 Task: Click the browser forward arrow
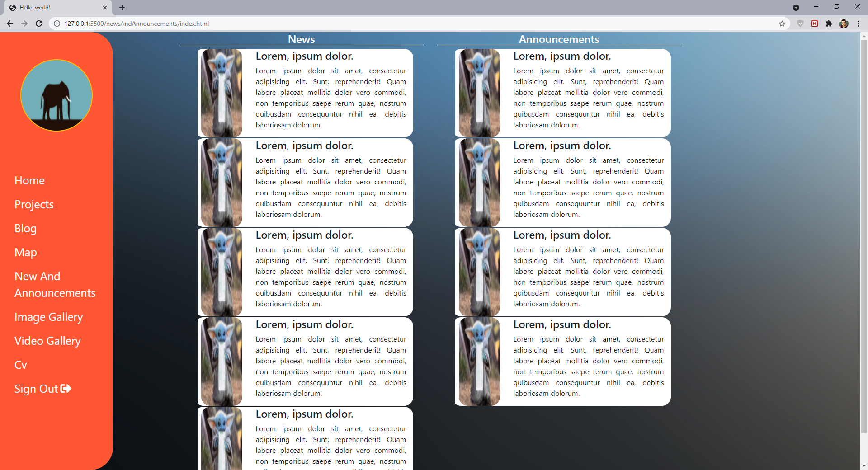click(x=24, y=23)
